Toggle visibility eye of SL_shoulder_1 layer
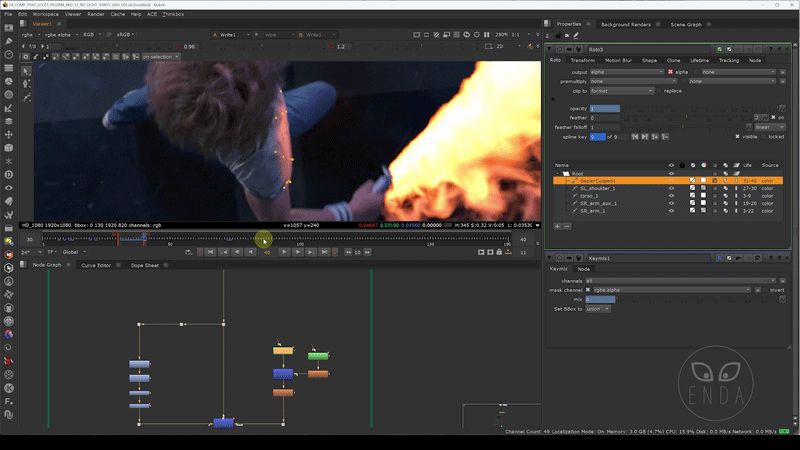The image size is (800, 450). (671, 188)
